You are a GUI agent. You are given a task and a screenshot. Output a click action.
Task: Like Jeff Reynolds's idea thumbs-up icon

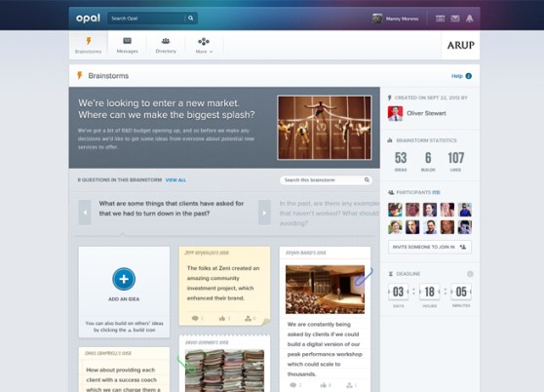click(x=222, y=318)
